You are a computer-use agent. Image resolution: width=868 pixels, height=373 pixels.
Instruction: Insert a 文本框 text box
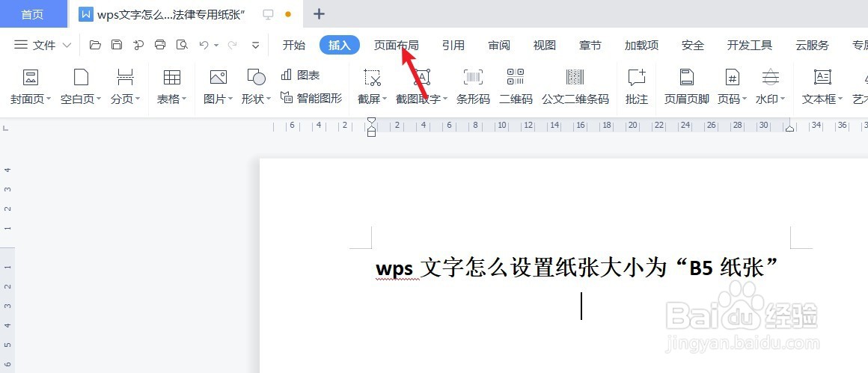[x=822, y=77]
